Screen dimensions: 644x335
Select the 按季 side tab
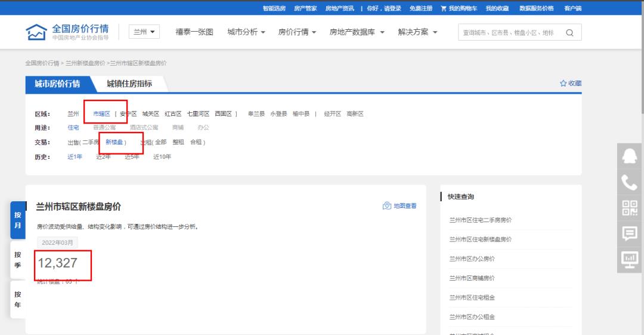point(18,259)
